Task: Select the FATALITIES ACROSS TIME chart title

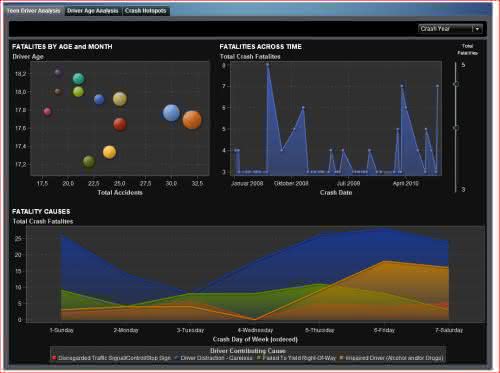Action: point(261,47)
